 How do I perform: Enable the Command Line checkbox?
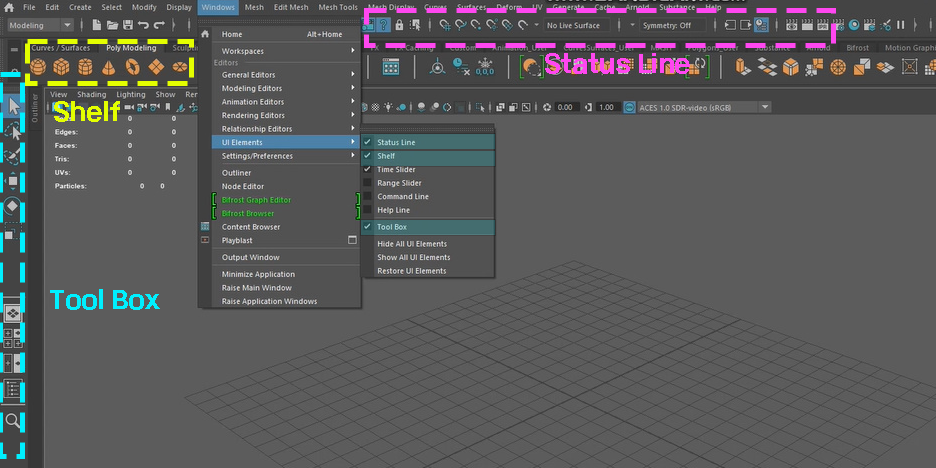click(x=367, y=196)
